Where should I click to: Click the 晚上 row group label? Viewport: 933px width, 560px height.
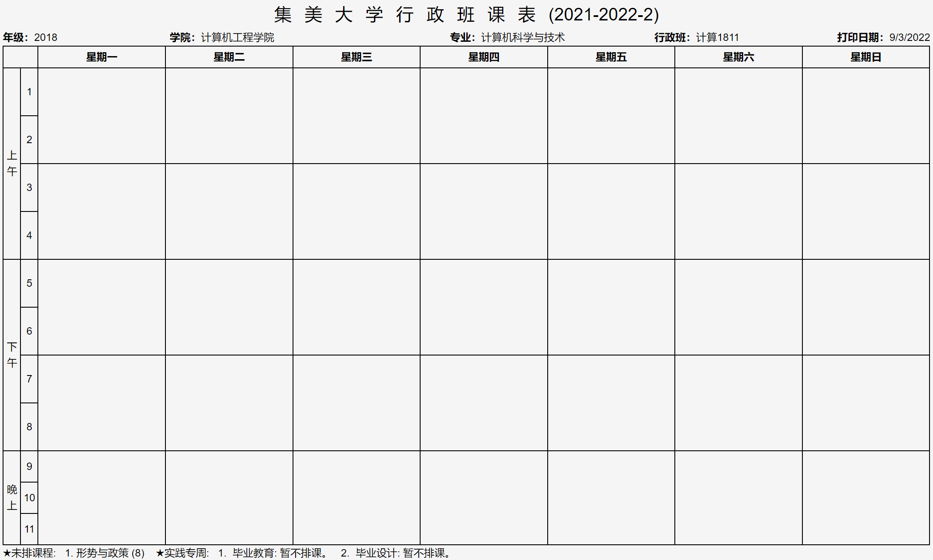pos(12,498)
